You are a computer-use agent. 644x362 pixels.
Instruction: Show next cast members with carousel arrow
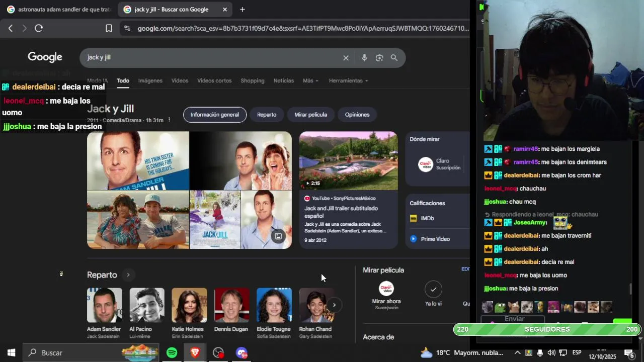[334, 305]
